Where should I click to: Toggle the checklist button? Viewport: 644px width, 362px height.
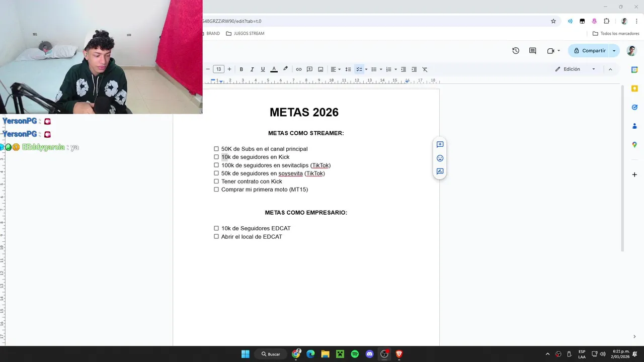pos(359,69)
